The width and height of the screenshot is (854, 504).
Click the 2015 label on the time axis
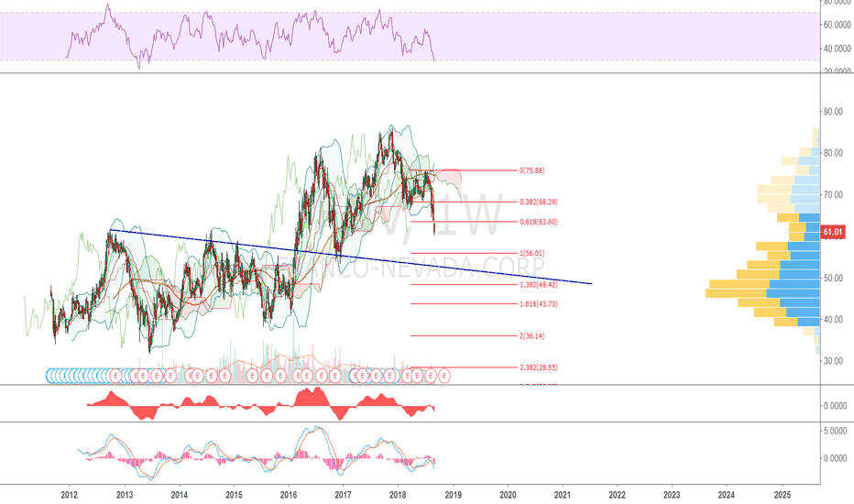coord(235,495)
